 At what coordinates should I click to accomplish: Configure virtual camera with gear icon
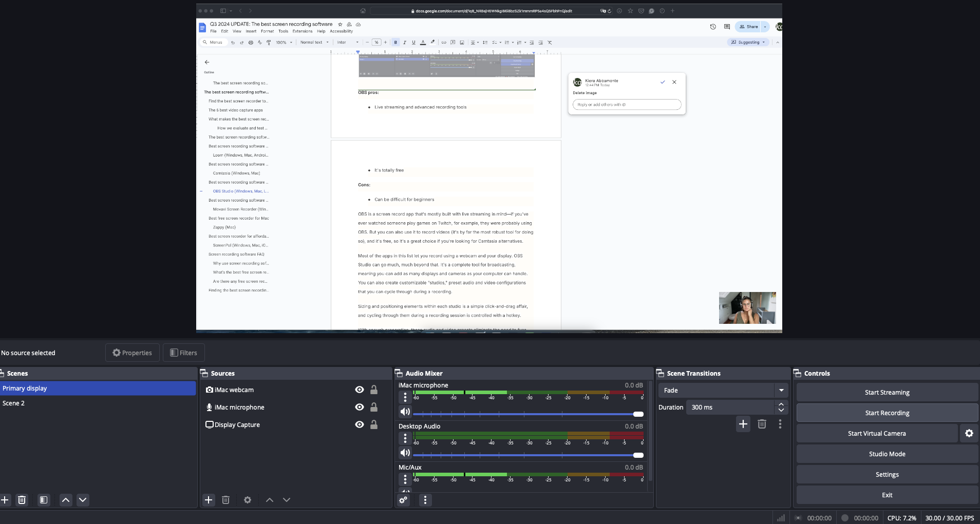(969, 433)
